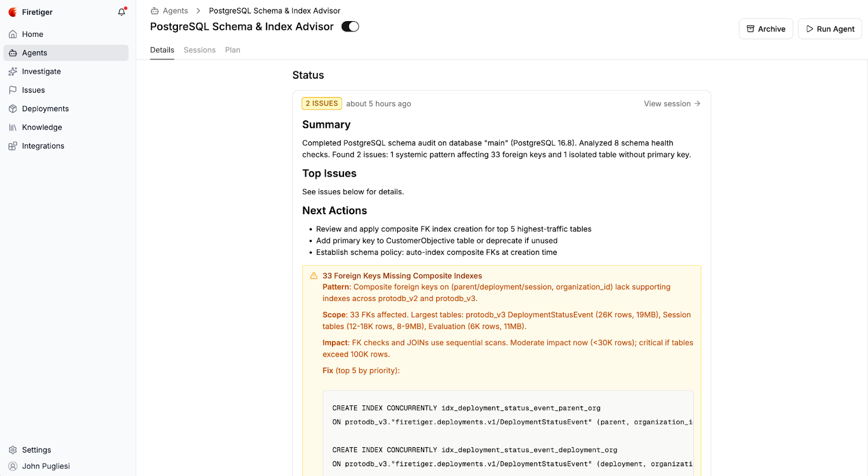Open the notifications bell
868x476 pixels.
point(122,12)
